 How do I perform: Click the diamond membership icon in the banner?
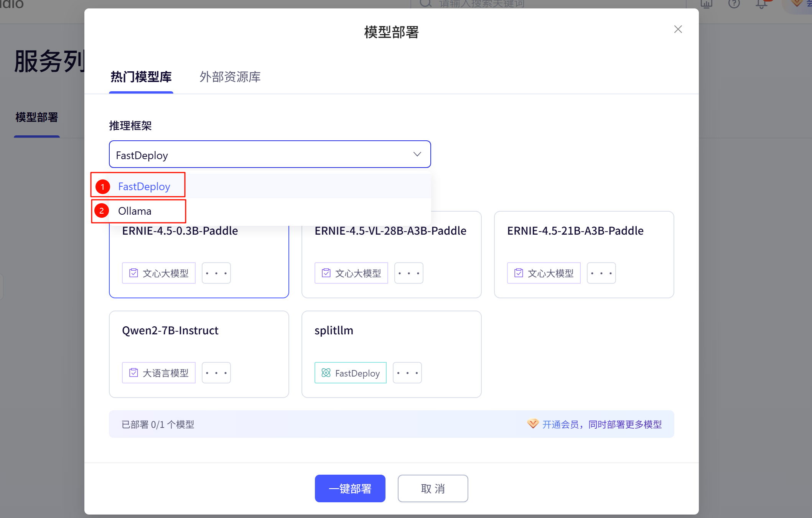[x=533, y=424]
